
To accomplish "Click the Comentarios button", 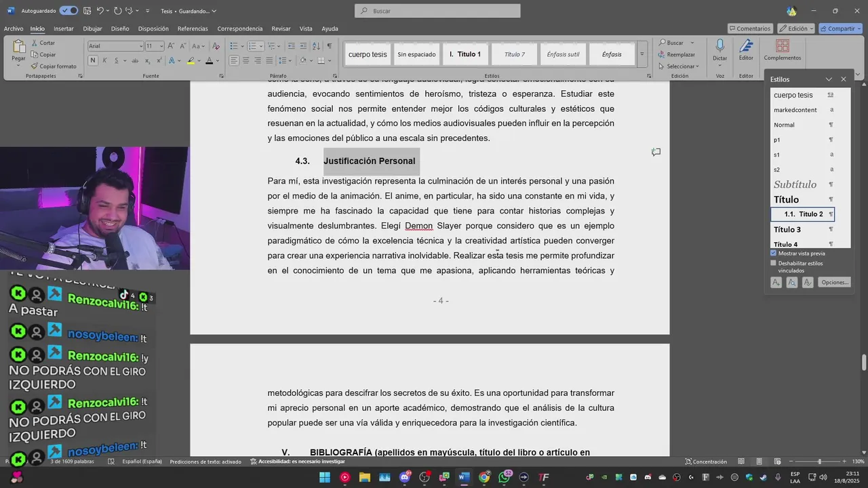I will pyautogui.click(x=750, y=28).
